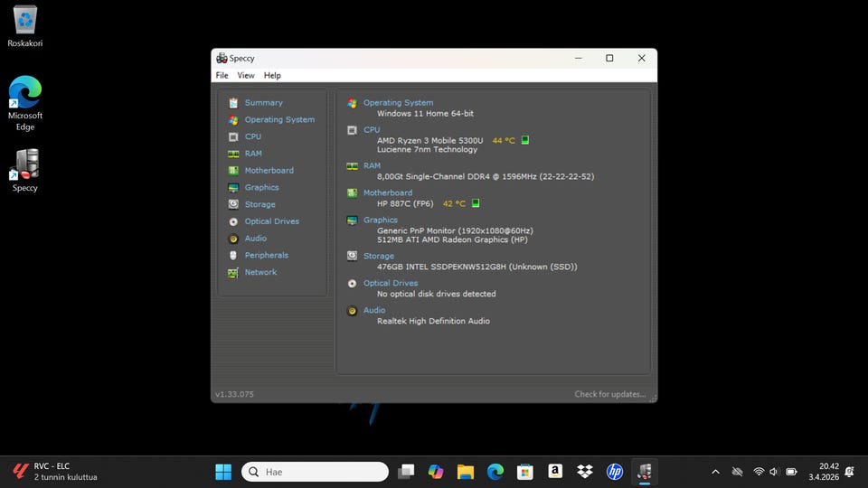Select Optical Drives in the sidebar

coord(272,221)
